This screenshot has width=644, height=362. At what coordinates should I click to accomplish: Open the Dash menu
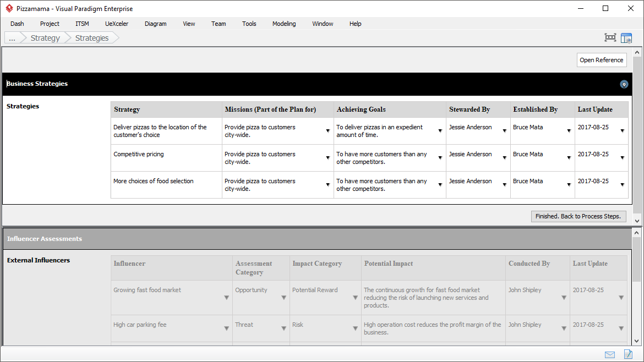pos(17,24)
